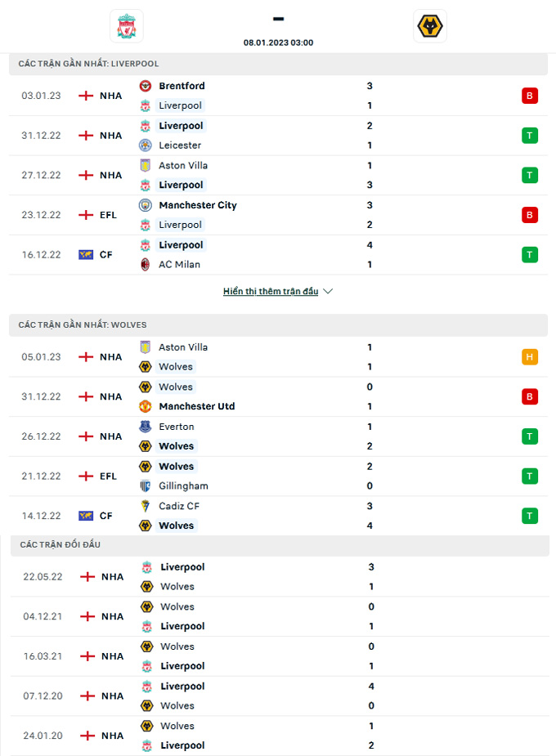The width and height of the screenshot is (556, 756).
Task: Click the Everton club logo
Action: point(146,427)
